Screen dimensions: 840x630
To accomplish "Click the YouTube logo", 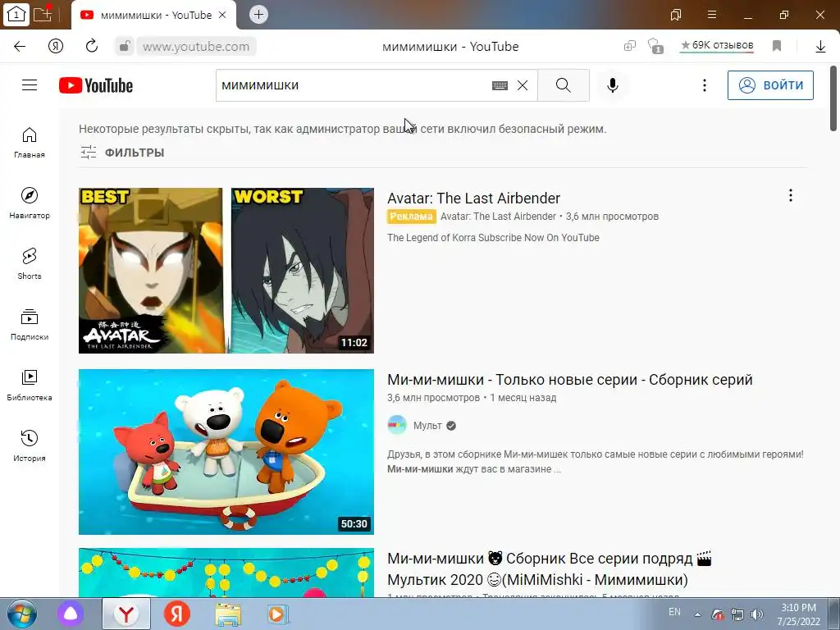I will 96,85.
